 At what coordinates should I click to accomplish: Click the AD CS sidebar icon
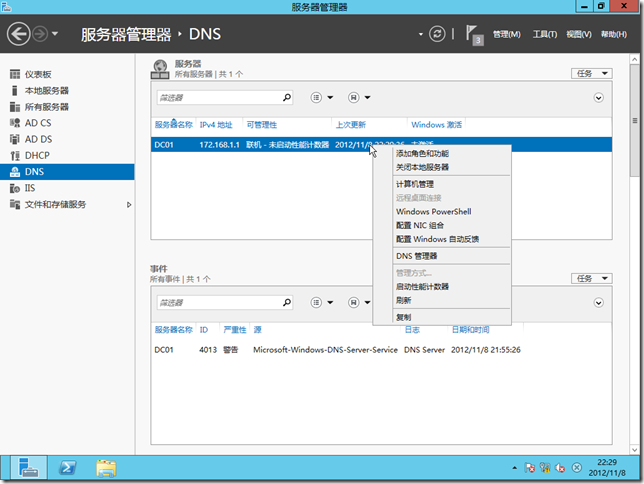pyautogui.click(x=15, y=123)
